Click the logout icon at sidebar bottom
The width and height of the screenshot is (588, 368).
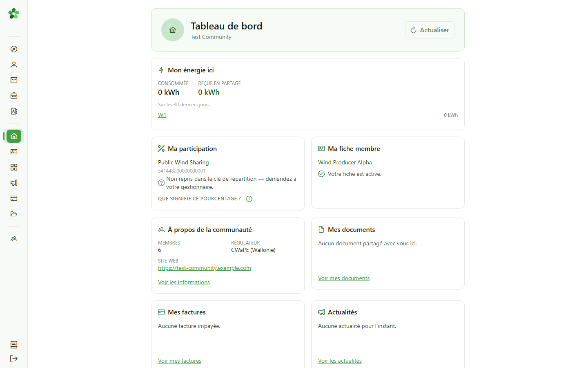pos(14,359)
